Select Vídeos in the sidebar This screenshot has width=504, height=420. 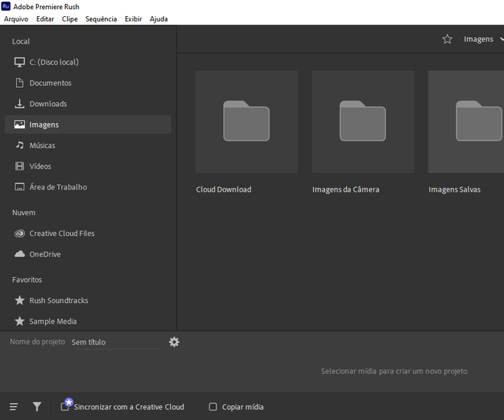pyautogui.click(x=88, y=166)
